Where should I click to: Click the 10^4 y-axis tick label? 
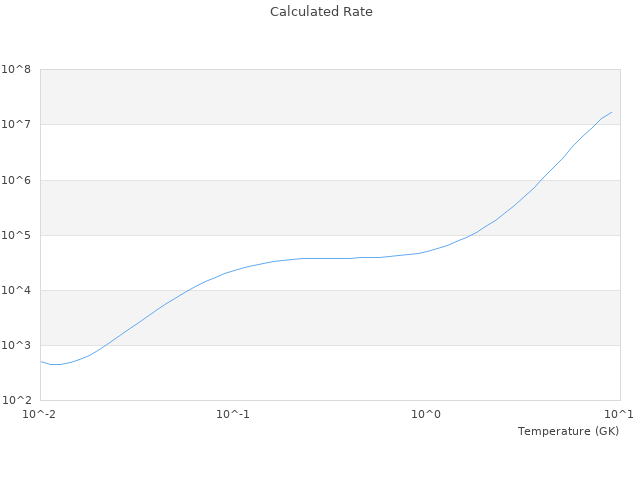tap(16, 291)
